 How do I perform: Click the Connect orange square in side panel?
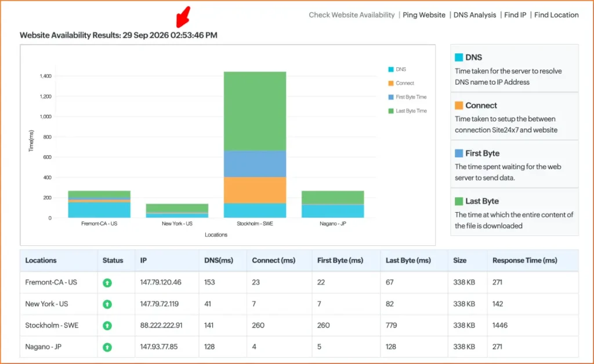pyautogui.click(x=459, y=105)
